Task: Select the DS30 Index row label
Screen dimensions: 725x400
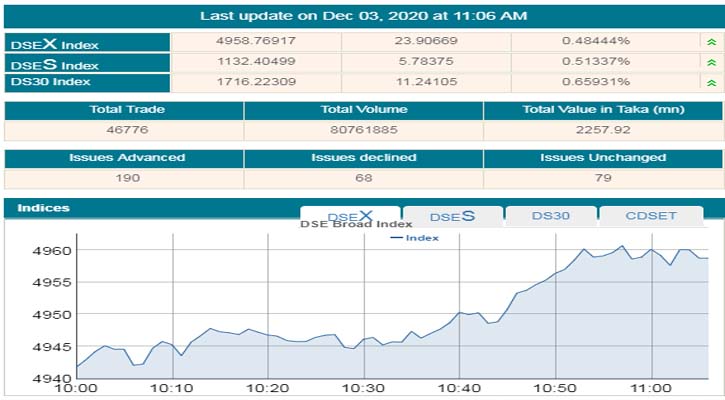Action: point(55,83)
